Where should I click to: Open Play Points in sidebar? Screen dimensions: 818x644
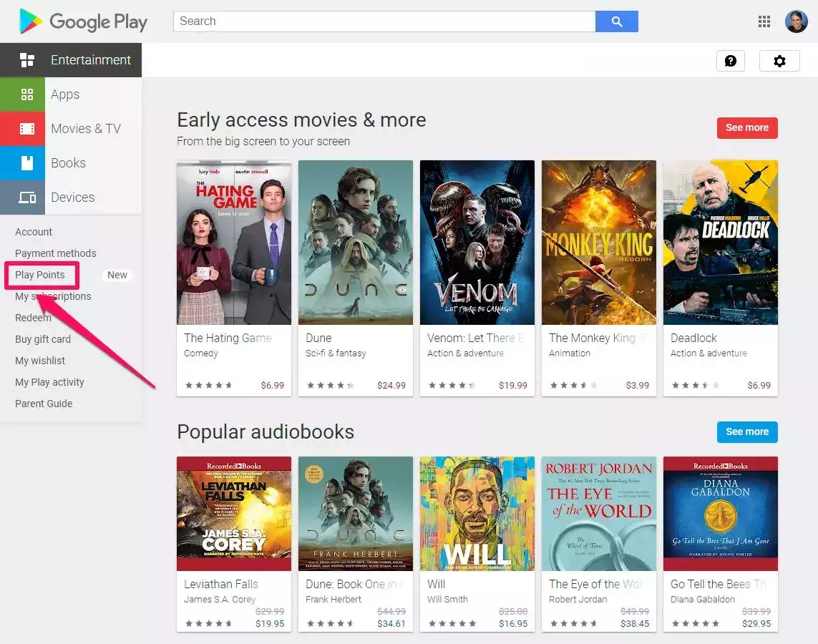coord(40,275)
